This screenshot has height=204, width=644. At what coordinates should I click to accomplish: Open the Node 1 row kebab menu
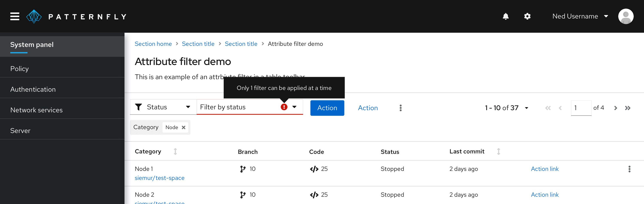click(629, 169)
